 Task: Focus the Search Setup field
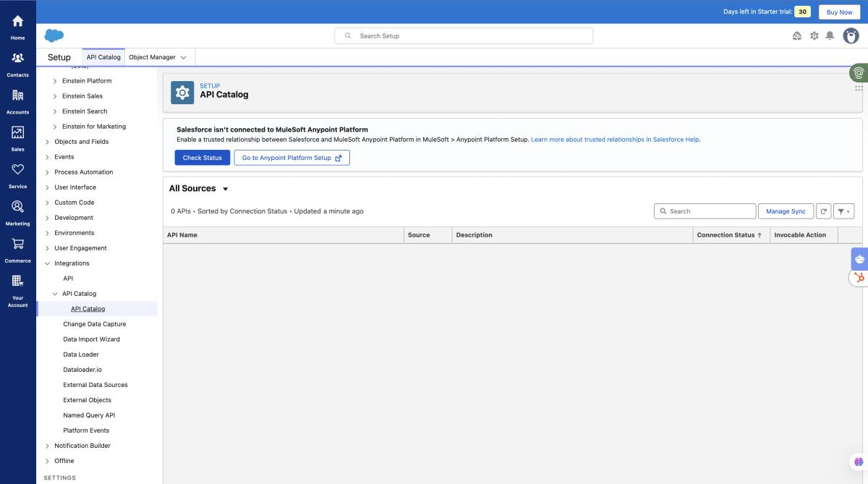464,35
